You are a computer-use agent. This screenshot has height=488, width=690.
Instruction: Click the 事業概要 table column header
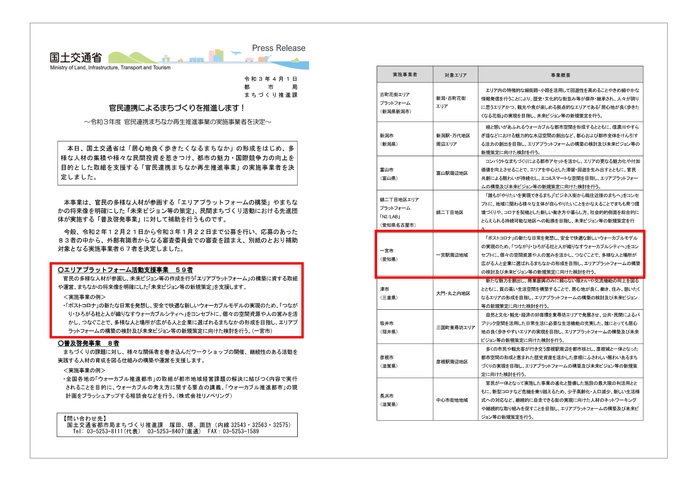tap(561, 75)
